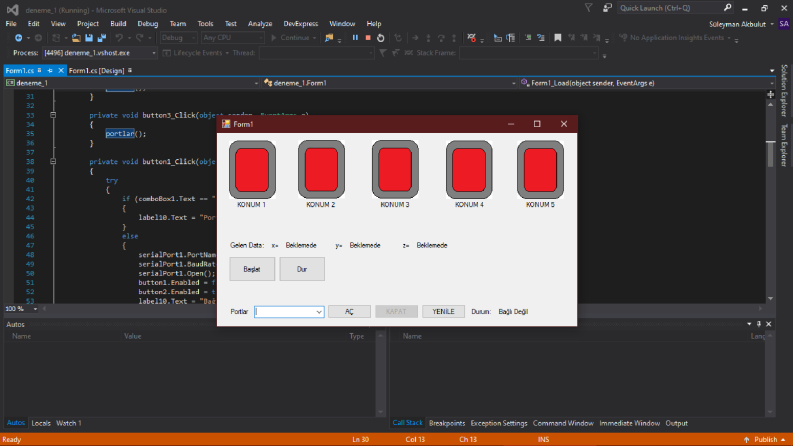
Task: Open the Analyze menu
Action: [260, 24]
